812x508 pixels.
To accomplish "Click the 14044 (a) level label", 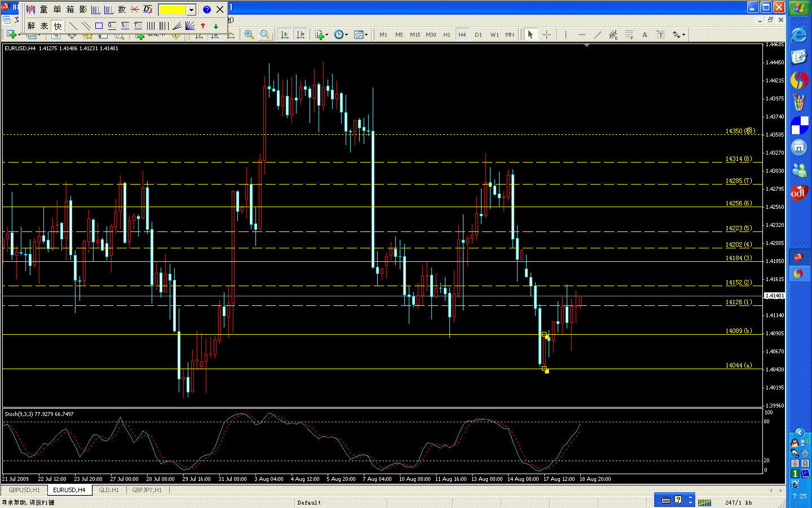I will [739, 365].
